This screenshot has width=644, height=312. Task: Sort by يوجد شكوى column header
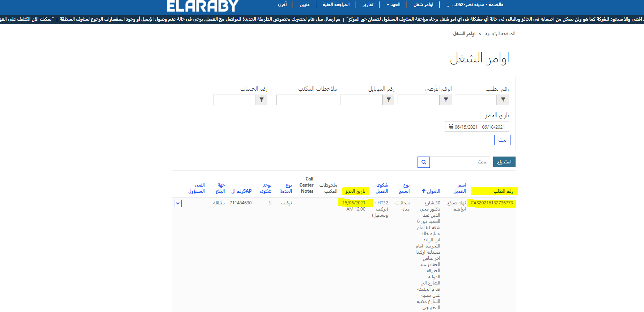[x=266, y=188]
